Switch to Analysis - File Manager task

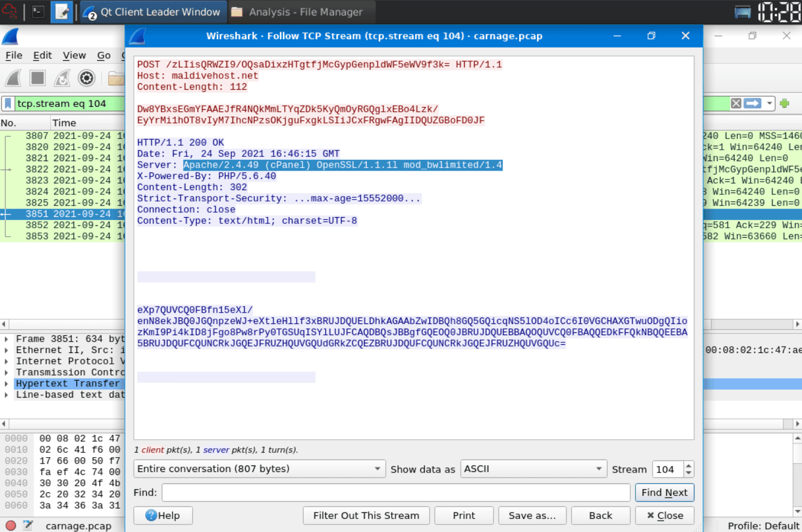coord(301,12)
